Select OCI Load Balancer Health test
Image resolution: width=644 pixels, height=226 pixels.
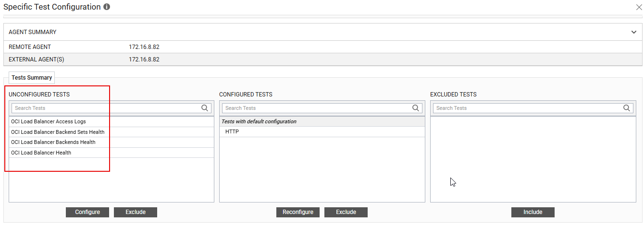click(41, 153)
